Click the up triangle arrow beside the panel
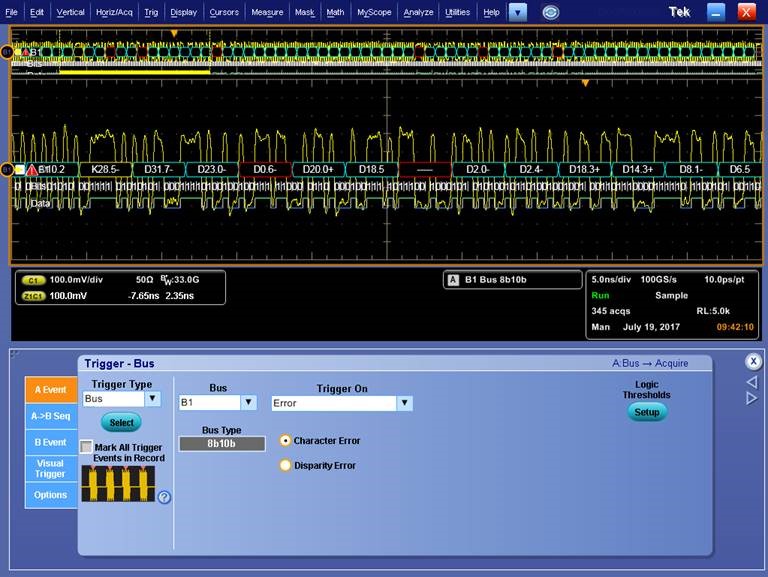The image size is (768, 577). [x=752, y=382]
